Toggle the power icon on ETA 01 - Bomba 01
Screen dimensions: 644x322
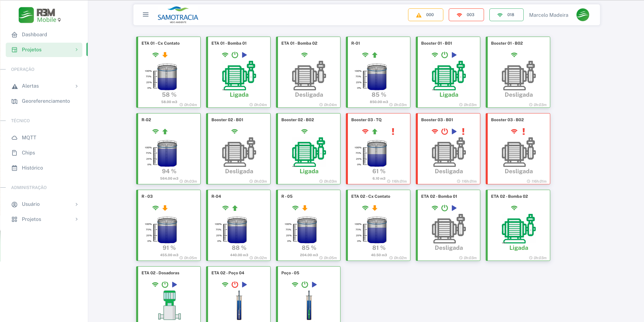[235, 55]
